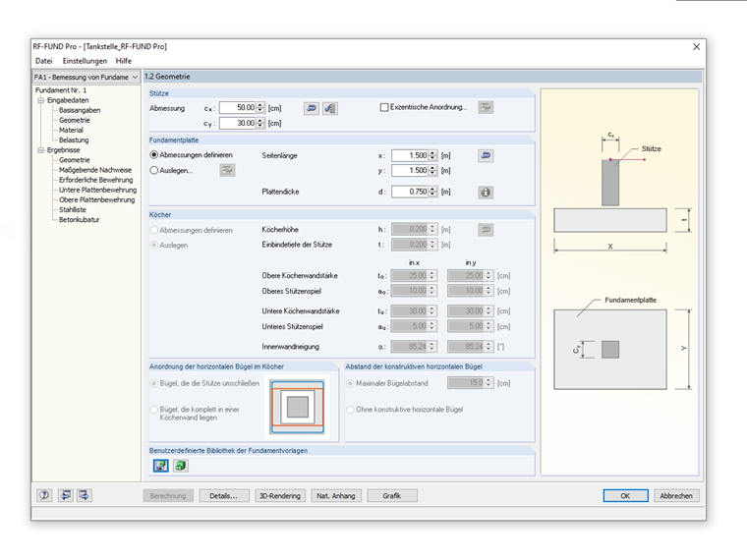
Task: Open the Datei menu
Action: click(44, 61)
